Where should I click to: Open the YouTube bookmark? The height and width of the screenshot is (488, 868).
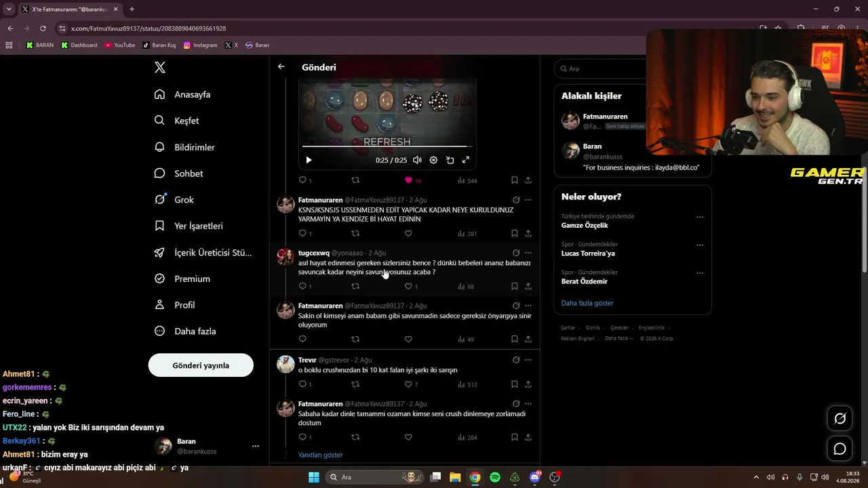119,45
